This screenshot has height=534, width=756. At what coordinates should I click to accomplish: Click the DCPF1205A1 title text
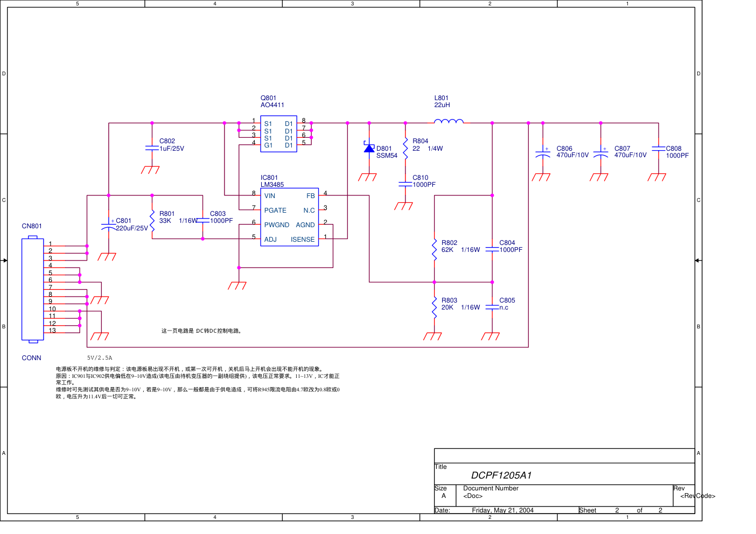pos(501,475)
